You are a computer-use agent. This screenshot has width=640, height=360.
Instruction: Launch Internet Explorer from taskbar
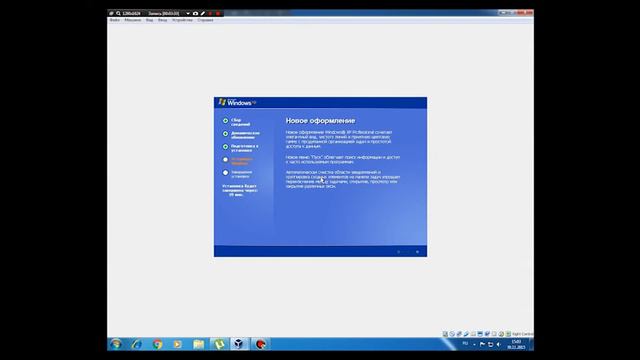click(137, 344)
